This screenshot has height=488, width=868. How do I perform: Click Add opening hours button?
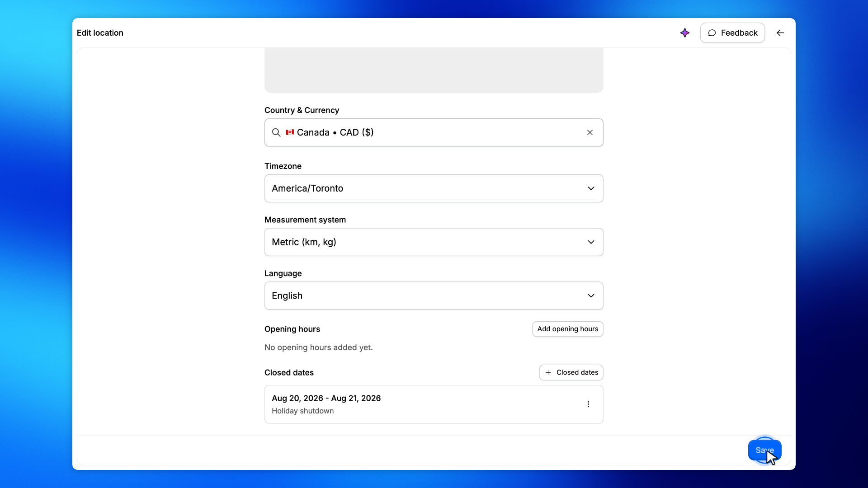click(x=568, y=329)
